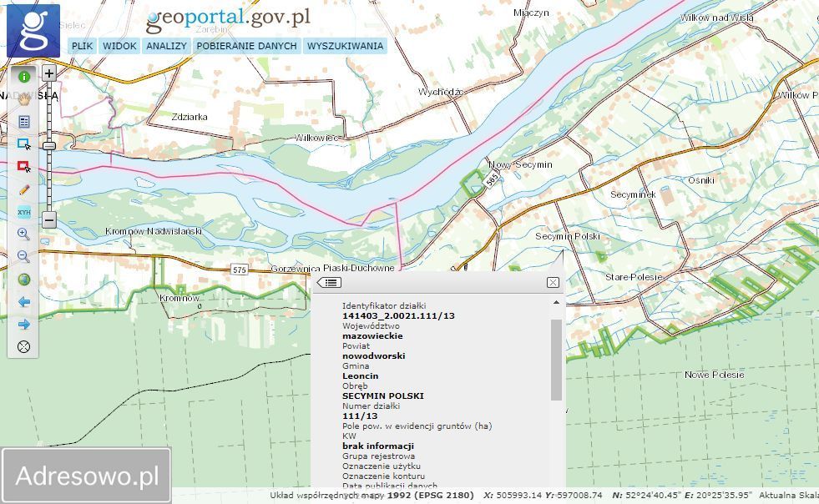Image resolution: width=819 pixels, height=504 pixels.
Task: Click the E longitude 20°25'35.95" readout
Action: point(718,495)
